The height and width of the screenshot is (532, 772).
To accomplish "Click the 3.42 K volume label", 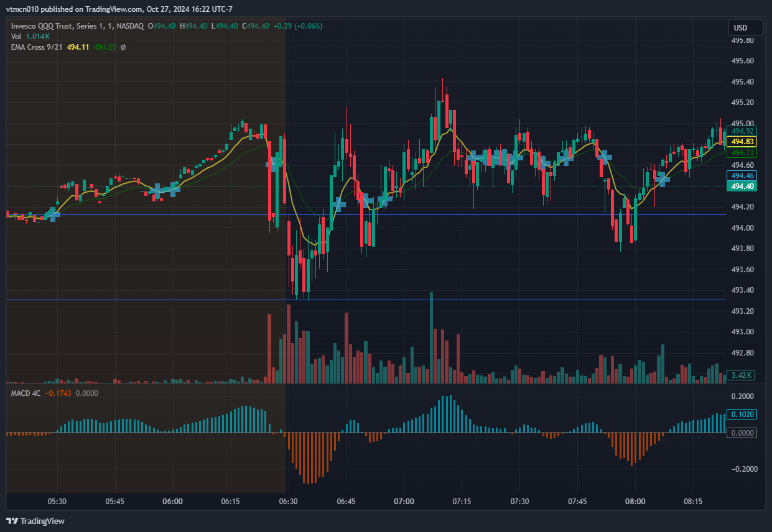I will tap(741, 375).
